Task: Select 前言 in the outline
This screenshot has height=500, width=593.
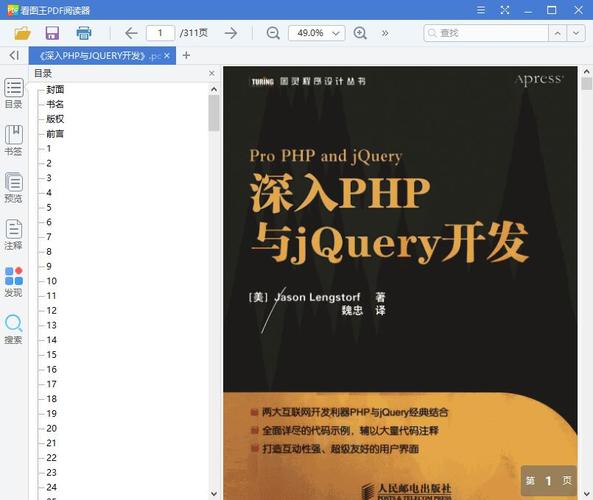Action: pos(55,134)
